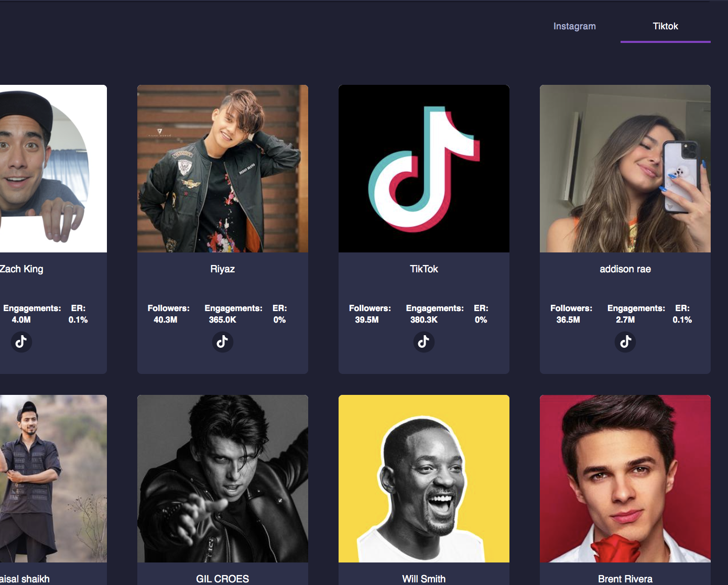The width and height of the screenshot is (728, 585).
Task: Click the Riyaz name link
Action: [223, 269]
